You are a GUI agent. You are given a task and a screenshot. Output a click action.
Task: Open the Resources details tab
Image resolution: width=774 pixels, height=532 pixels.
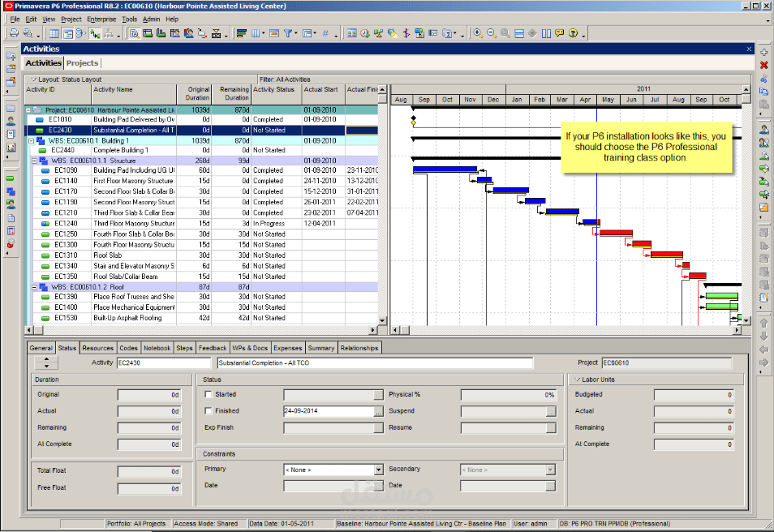97,348
